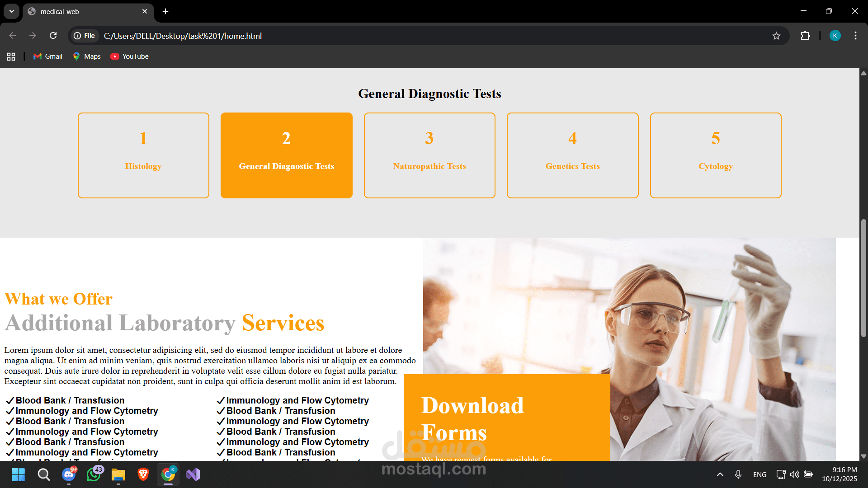Open Chrome from the taskbar
This screenshot has width=868, height=488.
pos(168,474)
